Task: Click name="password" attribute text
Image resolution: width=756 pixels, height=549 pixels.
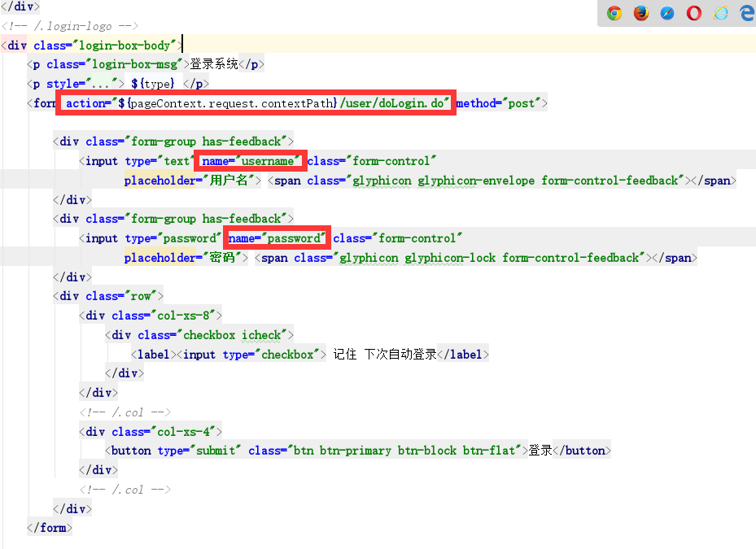Action: (x=277, y=238)
